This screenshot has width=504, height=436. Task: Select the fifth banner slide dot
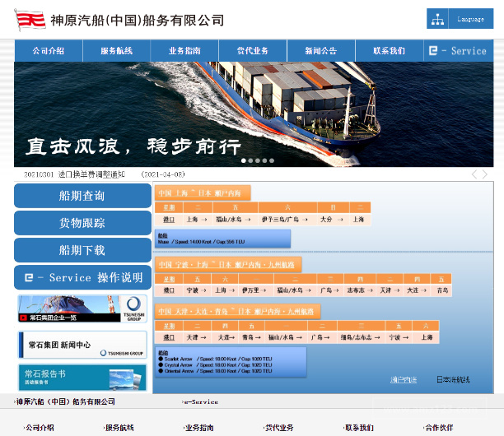coord(272,160)
